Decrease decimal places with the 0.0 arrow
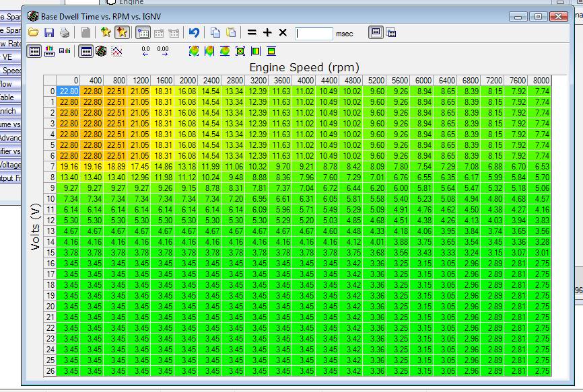The height and width of the screenshot is (392, 583). [145, 50]
